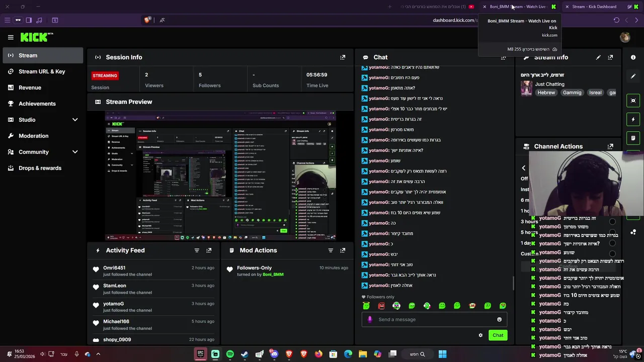Expand the Studio submenu chevron
Screen dimensions: 644x362
[75, 120]
